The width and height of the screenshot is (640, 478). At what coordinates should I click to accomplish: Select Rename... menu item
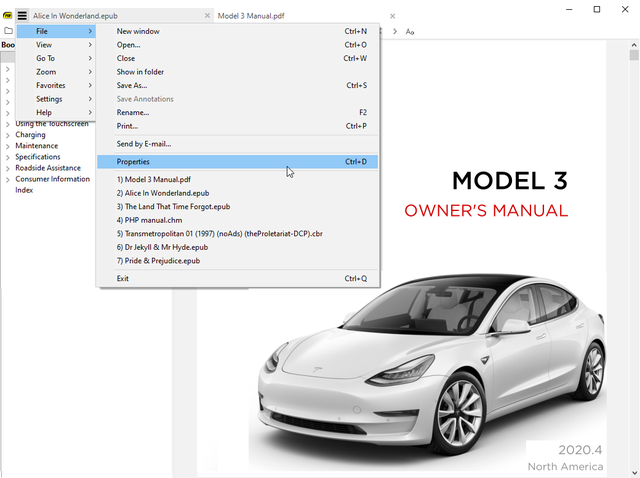pyautogui.click(x=238, y=112)
